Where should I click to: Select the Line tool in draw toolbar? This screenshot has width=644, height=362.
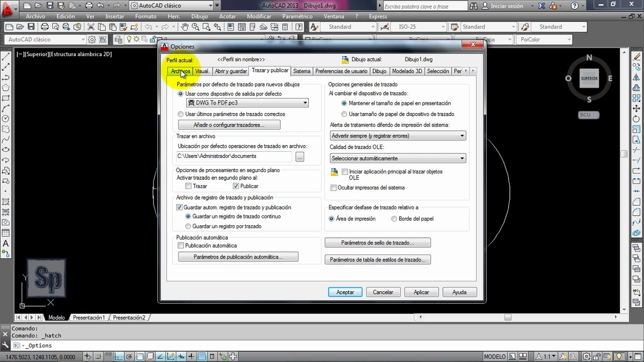point(6,56)
